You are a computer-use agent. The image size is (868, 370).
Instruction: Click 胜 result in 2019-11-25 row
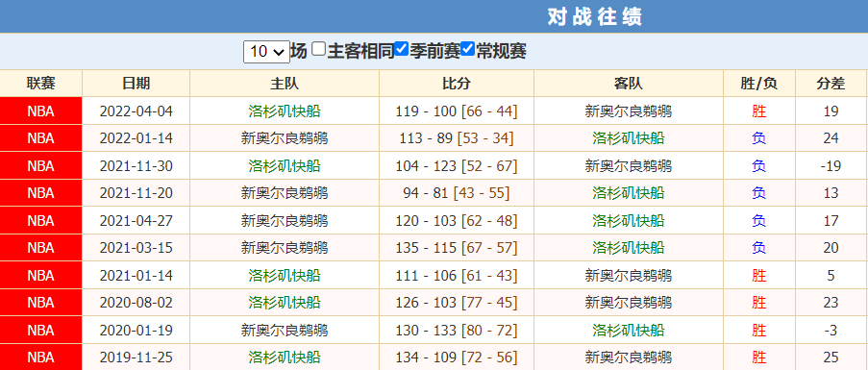point(759,358)
